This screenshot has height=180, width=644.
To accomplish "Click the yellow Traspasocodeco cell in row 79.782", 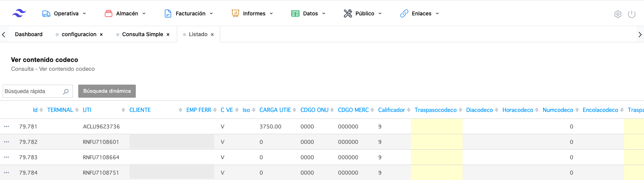I will [x=436, y=142].
